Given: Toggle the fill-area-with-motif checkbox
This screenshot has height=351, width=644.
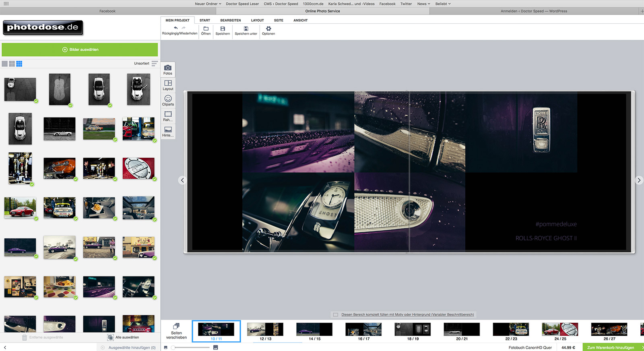Looking at the screenshot, I should click(336, 315).
